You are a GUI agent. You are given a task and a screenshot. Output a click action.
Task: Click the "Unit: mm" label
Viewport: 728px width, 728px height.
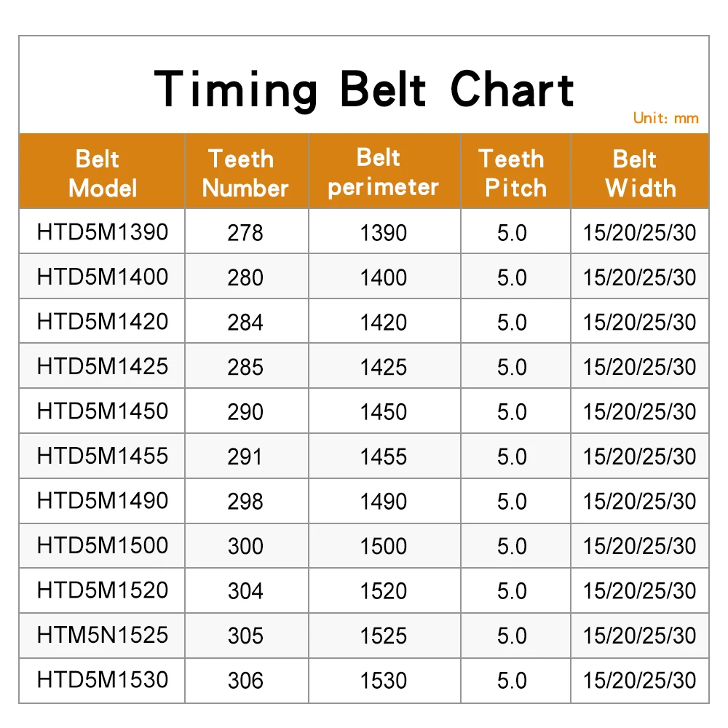pos(665,119)
